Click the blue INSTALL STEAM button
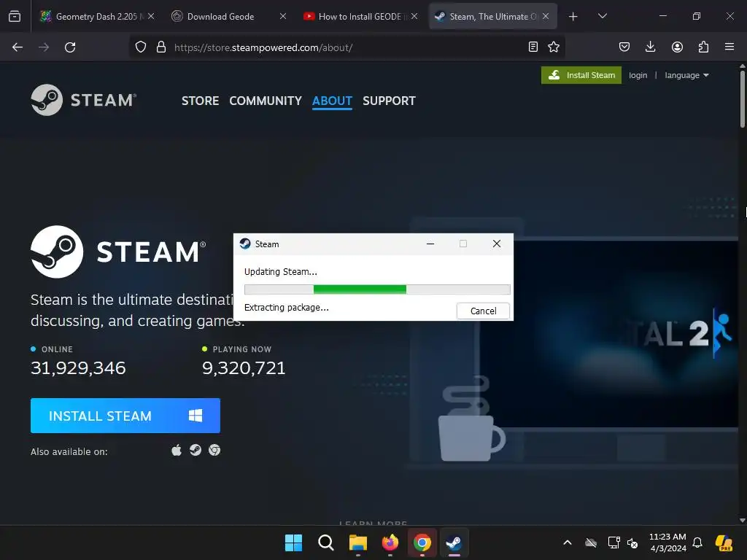 pyautogui.click(x=125, y=416)
